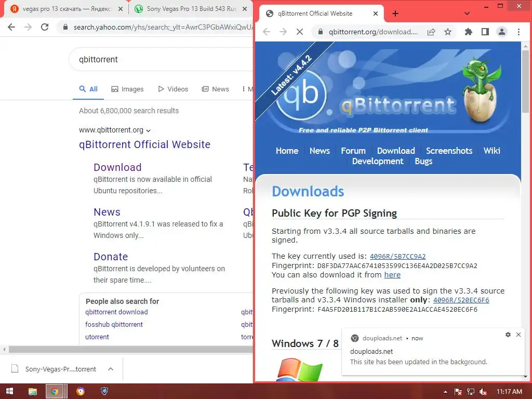Dismiss the douploads.net notification

tap(518, 335)
